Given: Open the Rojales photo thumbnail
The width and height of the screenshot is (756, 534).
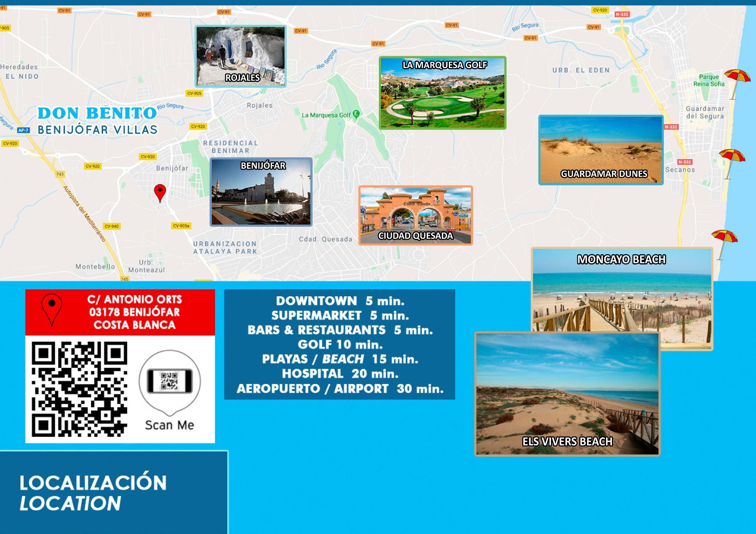Looking at the screenshot, I should pyautogui.click(x=241, y=56).
